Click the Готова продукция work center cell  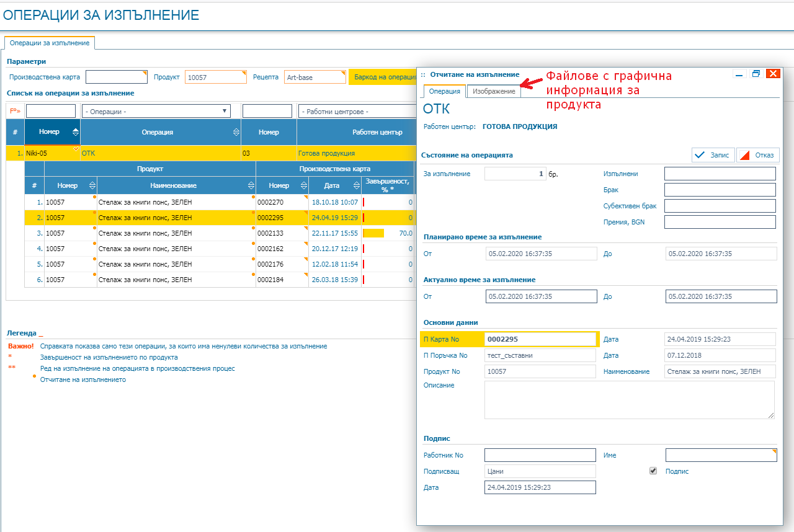click(356, 153)
